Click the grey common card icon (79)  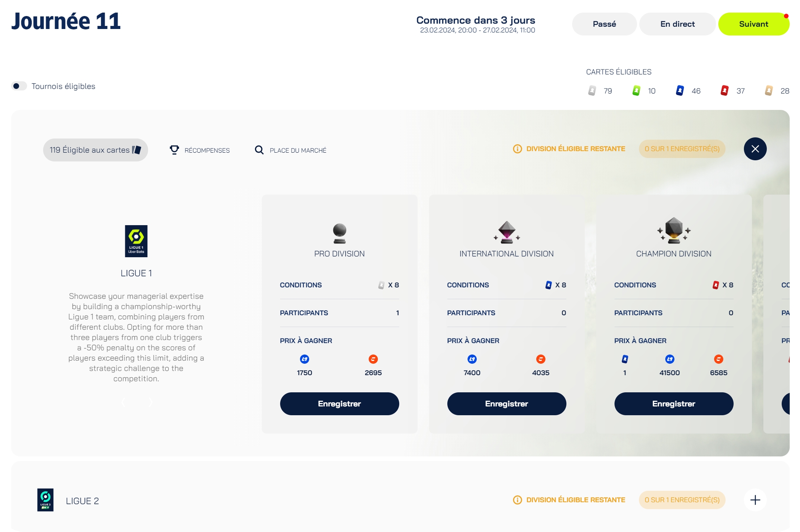pyautogui.click(x=592, y=91)
